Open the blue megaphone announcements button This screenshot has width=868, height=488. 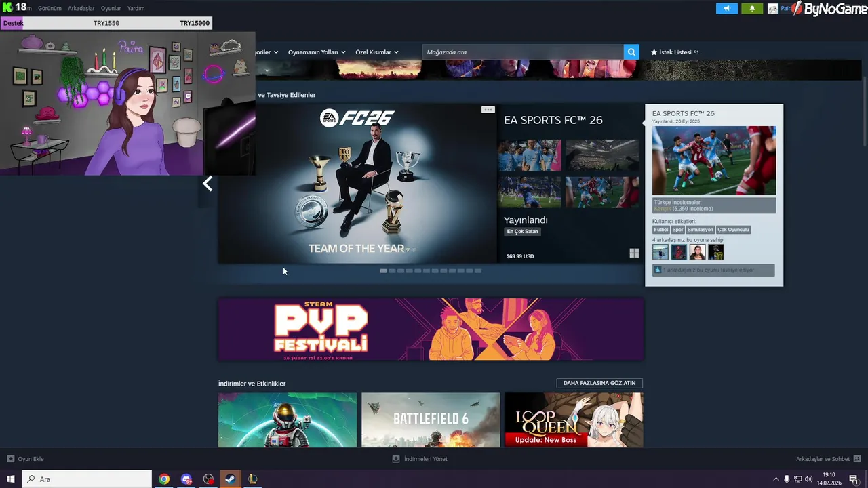tap(726, 9)
